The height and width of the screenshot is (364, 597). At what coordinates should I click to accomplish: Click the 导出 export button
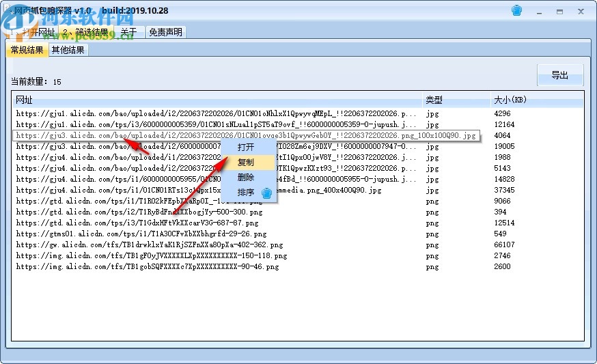point(559,75)
